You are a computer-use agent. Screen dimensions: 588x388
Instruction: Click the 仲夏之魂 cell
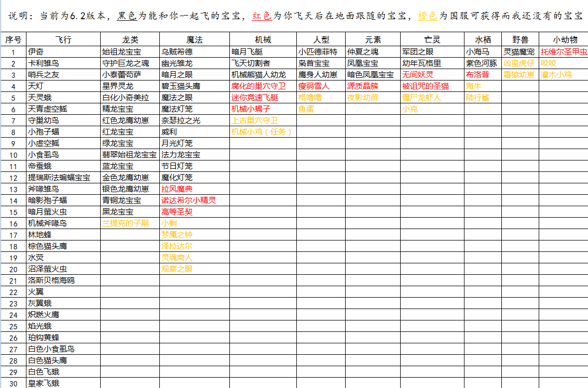tap(373, 52)
